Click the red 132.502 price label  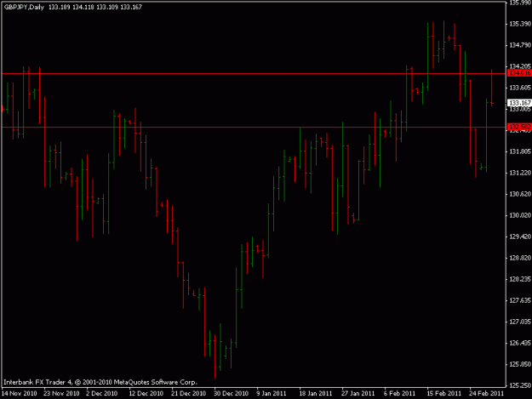tap(519, 127)
